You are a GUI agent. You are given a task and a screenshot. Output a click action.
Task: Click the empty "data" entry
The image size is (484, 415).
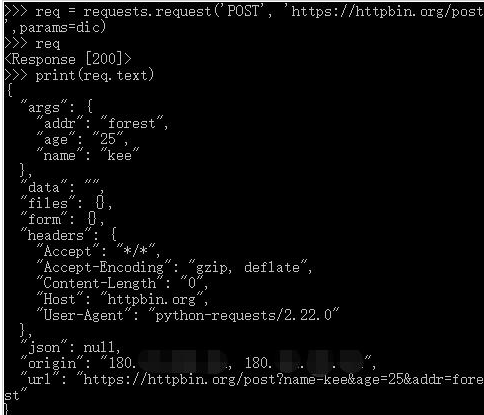[62, 187]
